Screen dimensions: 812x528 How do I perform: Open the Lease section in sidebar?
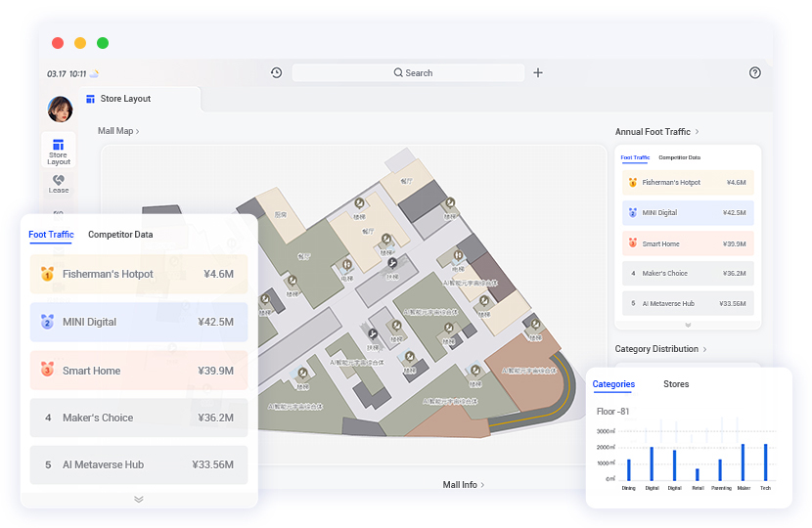59,184
